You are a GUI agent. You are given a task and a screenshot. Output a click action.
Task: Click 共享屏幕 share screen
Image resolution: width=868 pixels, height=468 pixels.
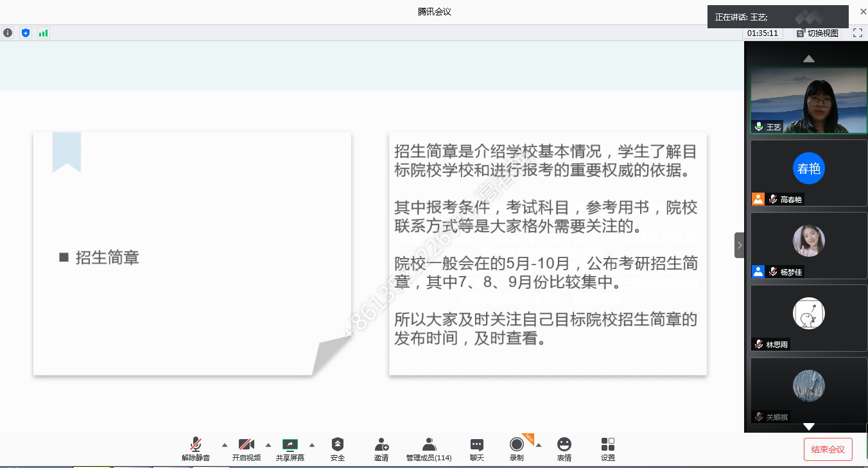[290, 449]
